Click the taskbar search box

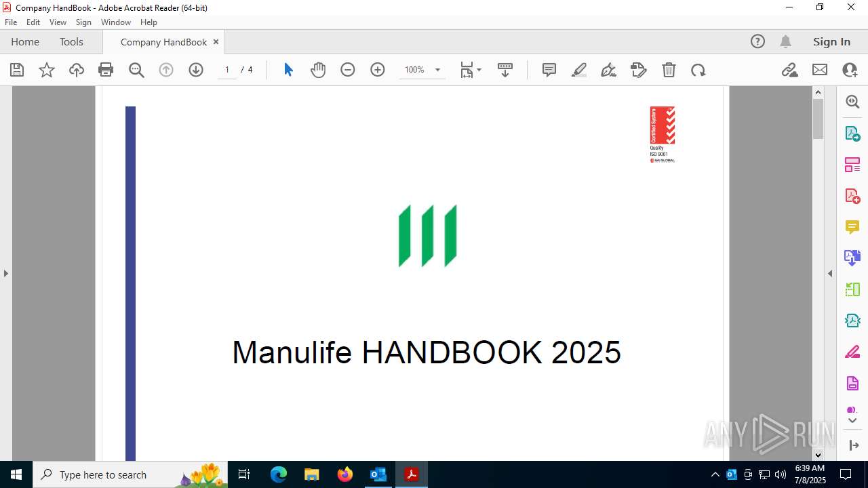click(130, 474)
